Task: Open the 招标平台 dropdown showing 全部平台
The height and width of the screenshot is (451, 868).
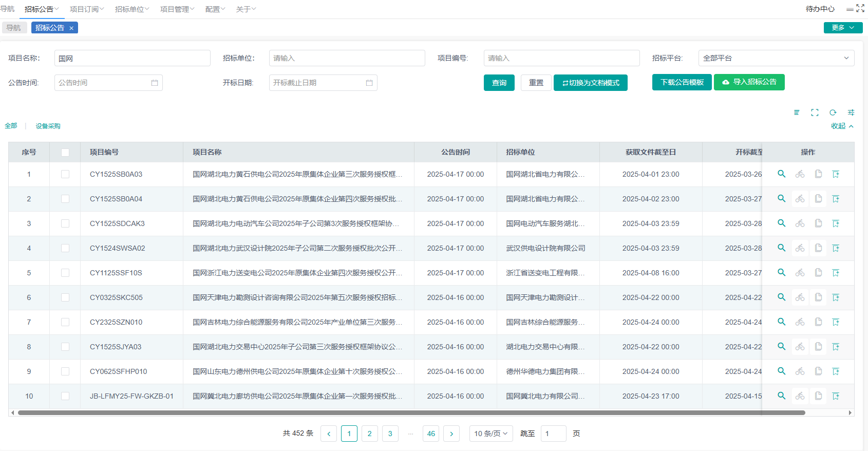Action: 776,58
